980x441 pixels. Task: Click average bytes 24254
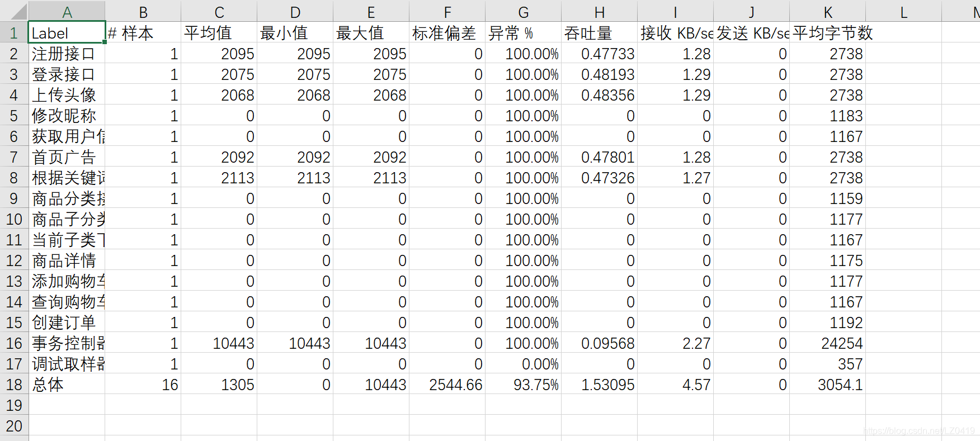point(827,343)
